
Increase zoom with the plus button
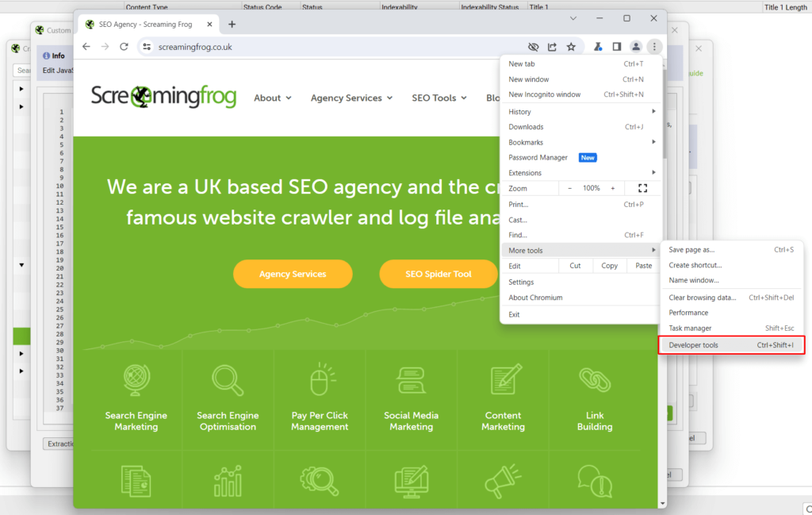pos(612,188)
